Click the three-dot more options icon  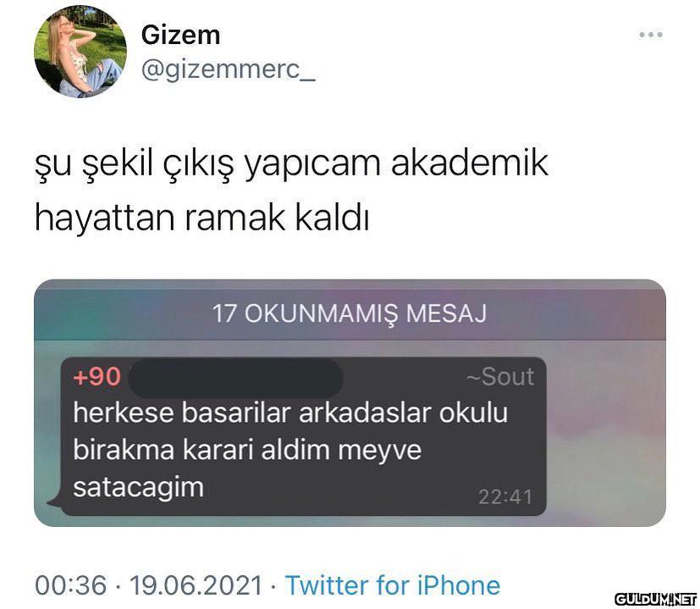point(650,35)
